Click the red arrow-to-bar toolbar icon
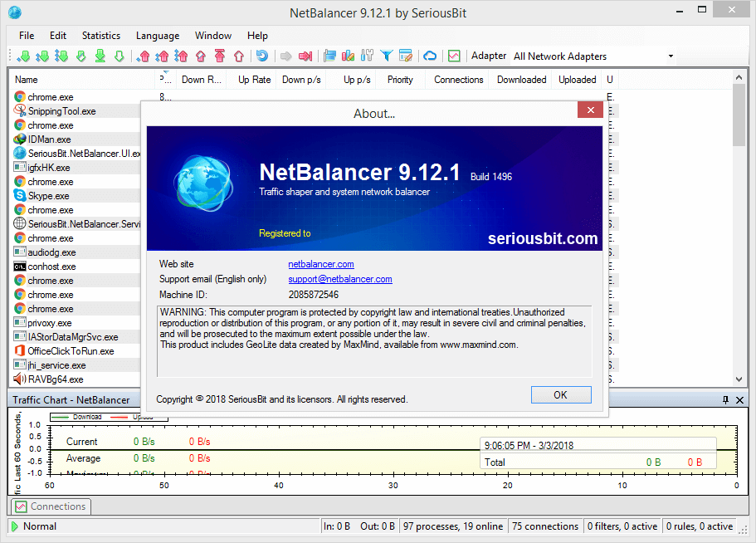This screenshot has height=543, width=756. pyautogui.click(x=305, y=56)
